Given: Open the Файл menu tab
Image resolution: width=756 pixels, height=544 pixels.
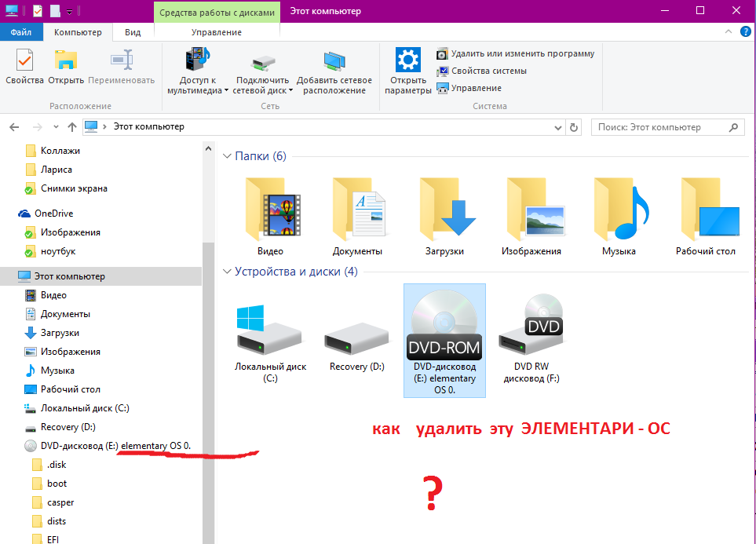Looking at the screenshot, I should (21, 32).
